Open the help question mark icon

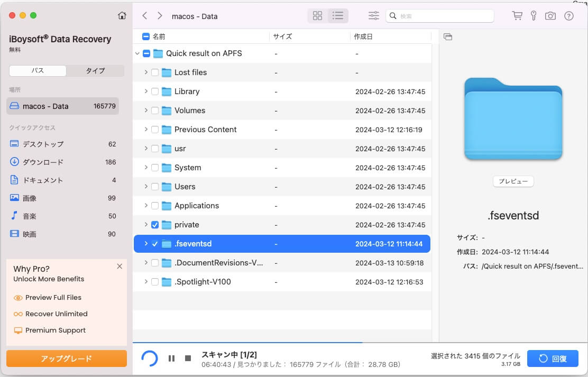coord(569,16)
